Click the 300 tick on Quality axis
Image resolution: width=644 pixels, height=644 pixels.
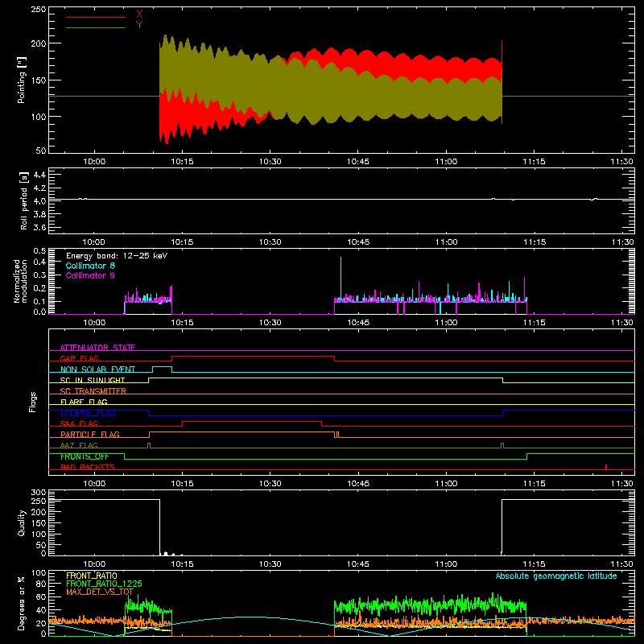pyautogui.click(x=39, y=493)
